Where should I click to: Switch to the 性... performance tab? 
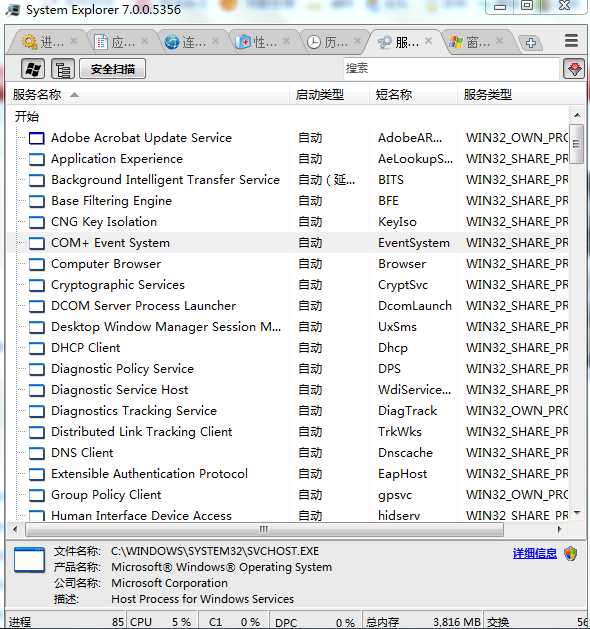click(x=256, y=42)
